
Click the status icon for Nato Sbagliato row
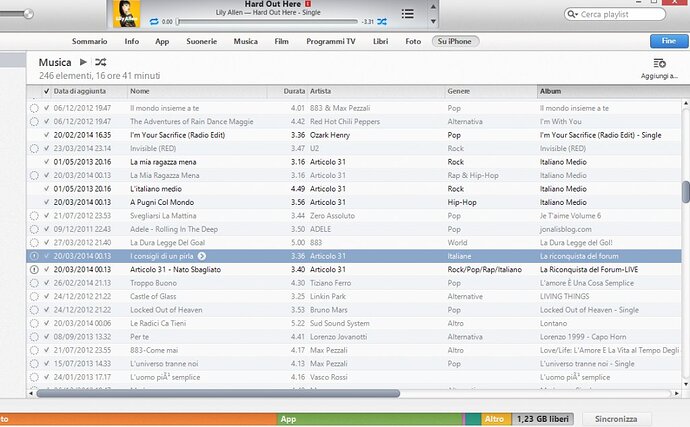coord(34,269)
